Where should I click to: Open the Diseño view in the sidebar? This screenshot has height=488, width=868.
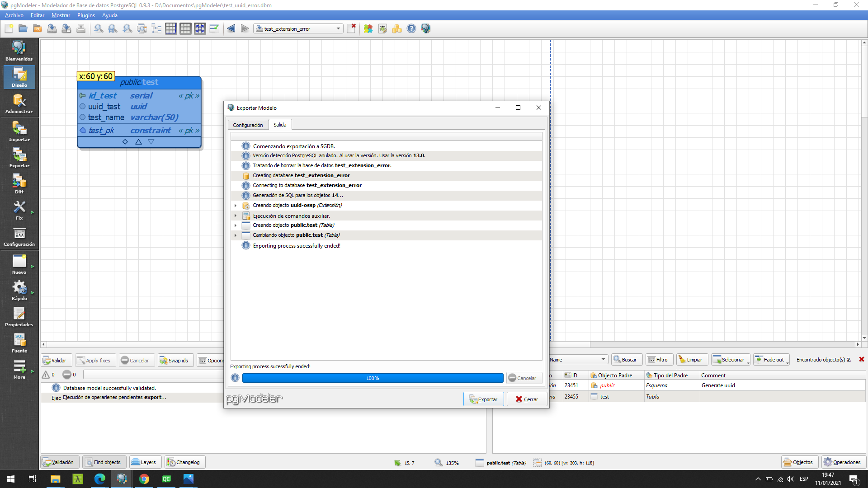[19, 77]
